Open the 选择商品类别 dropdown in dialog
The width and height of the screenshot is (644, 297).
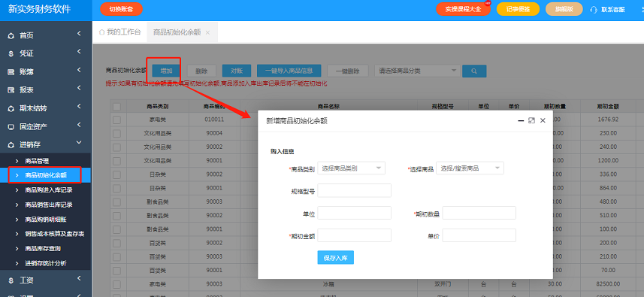pos(352,168)
